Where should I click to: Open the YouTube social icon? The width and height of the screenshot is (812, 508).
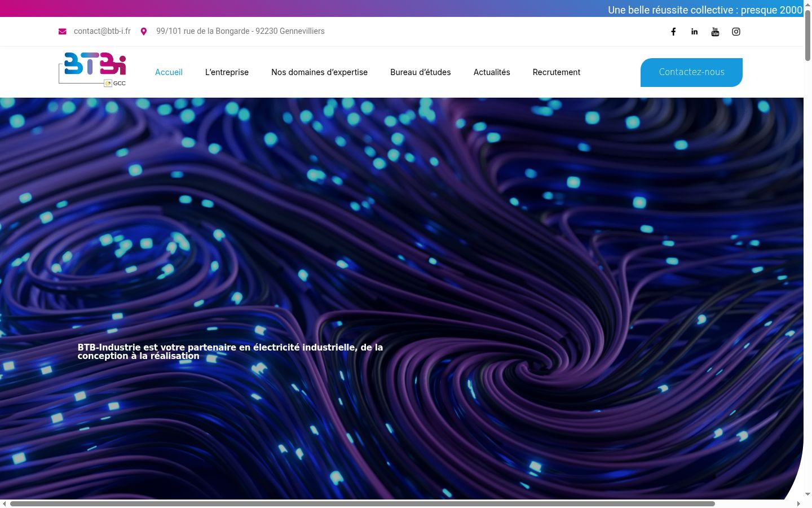[x=715, y=32]
